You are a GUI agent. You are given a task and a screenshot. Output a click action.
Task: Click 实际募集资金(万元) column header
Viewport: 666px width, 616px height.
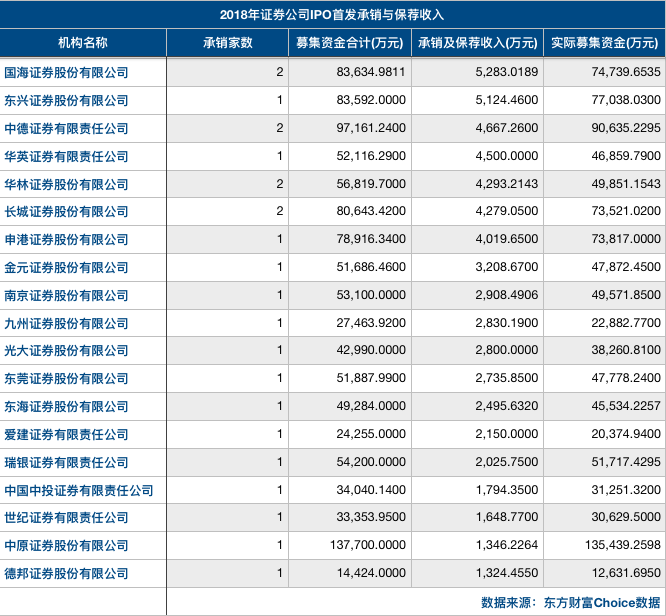[604, 42]
